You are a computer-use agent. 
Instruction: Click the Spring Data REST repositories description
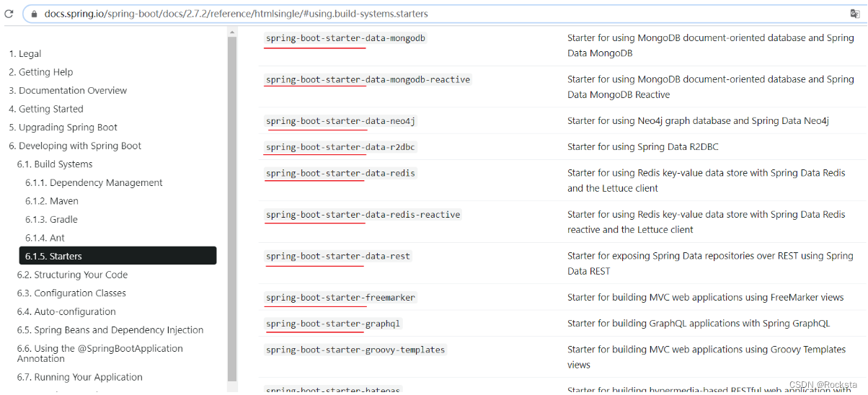pos(710,264)
